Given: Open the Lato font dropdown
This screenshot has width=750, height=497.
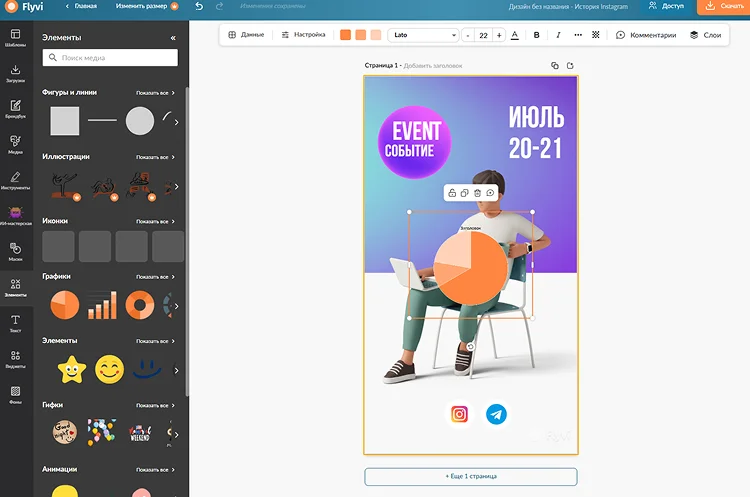Looking at the screenshot, I should [424, 35].
